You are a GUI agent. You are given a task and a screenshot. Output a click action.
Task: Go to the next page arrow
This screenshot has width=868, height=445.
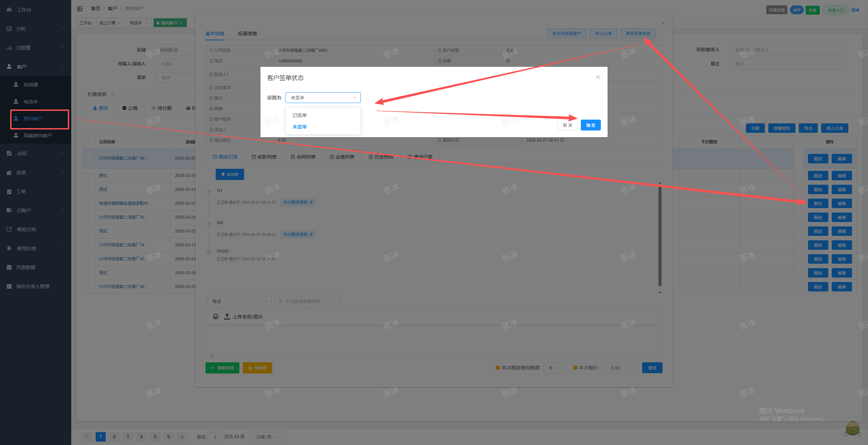coord(182,437)
